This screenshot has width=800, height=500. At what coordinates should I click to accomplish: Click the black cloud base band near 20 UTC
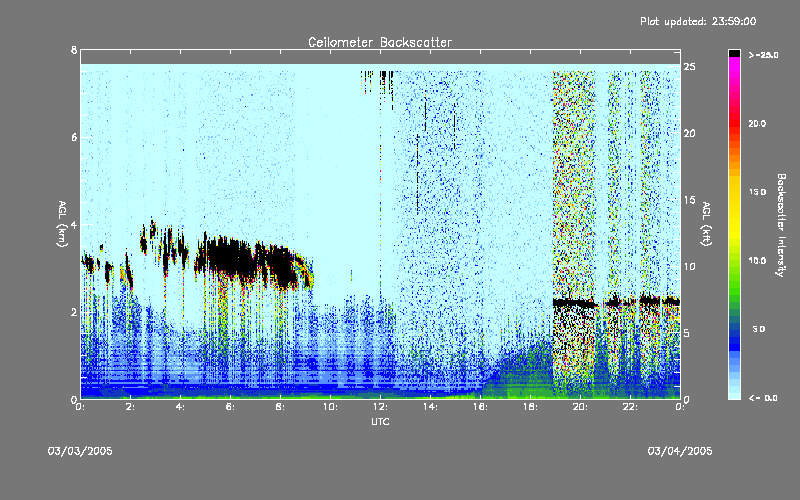575,303
